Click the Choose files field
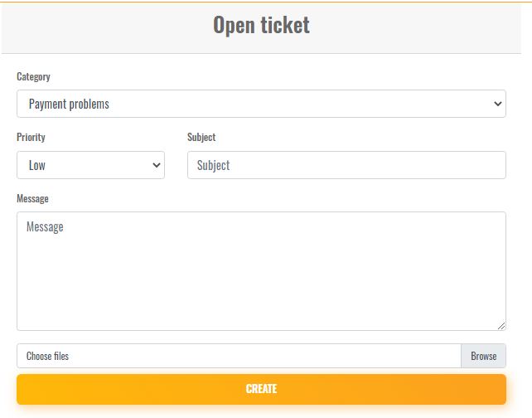The image size is (532, 418). [x=239, y=356]
